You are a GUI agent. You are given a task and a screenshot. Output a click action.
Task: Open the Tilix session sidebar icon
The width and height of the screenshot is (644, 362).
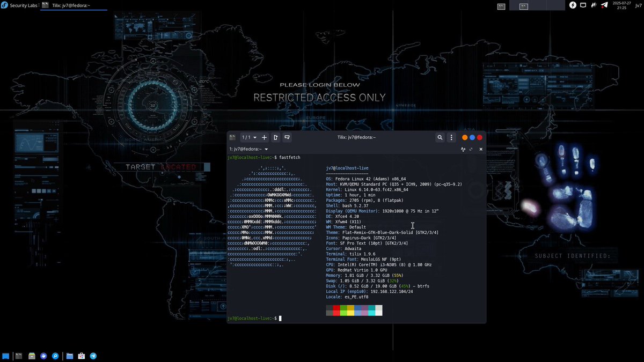(x=232, y=137)
